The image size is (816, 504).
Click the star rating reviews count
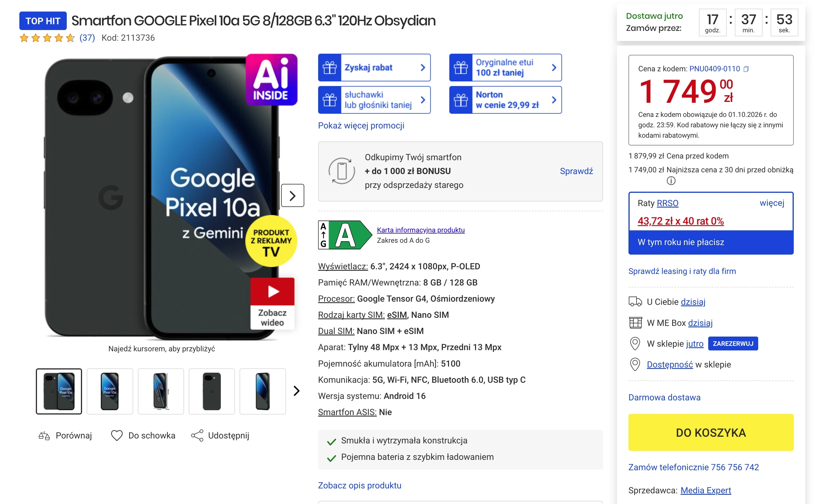click(x=87, y=38)
